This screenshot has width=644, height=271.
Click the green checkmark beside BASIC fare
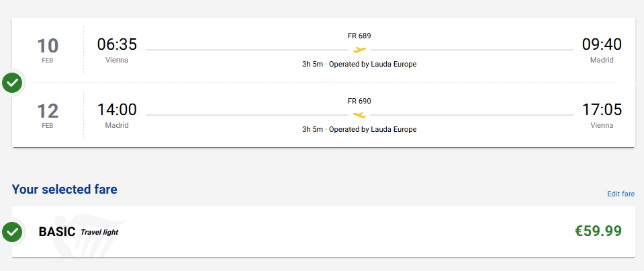coord(12,232)
